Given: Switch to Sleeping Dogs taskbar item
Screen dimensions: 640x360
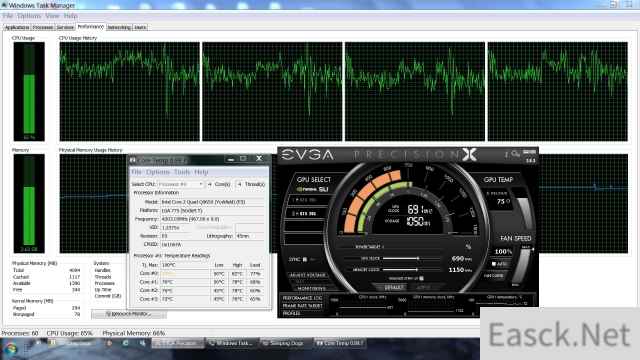Looking at the screenshot, I should click(x=285, y=344).
